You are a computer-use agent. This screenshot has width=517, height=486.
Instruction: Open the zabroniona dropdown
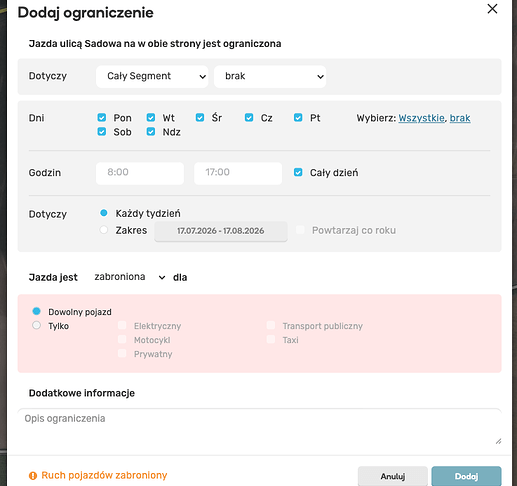(x=129, y=277)
